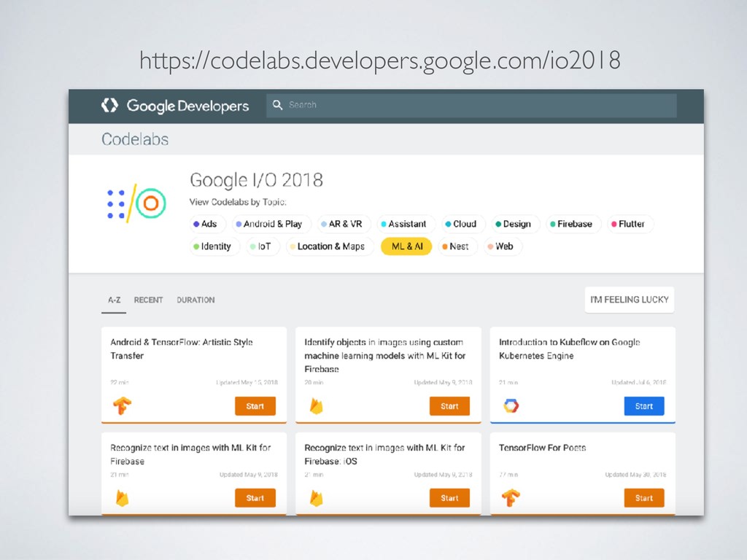Click the Google Developers logo icon
This screenshot has height=560, width=747.
click(x=109, y=105)
